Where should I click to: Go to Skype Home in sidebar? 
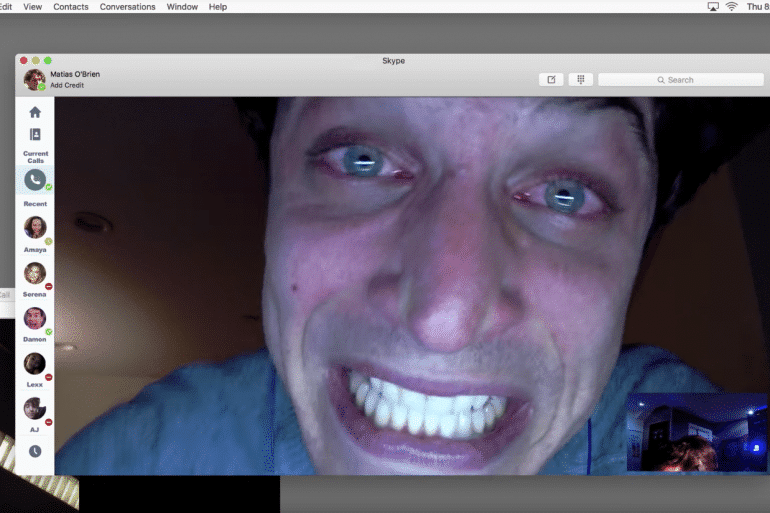tap(35, 113)
